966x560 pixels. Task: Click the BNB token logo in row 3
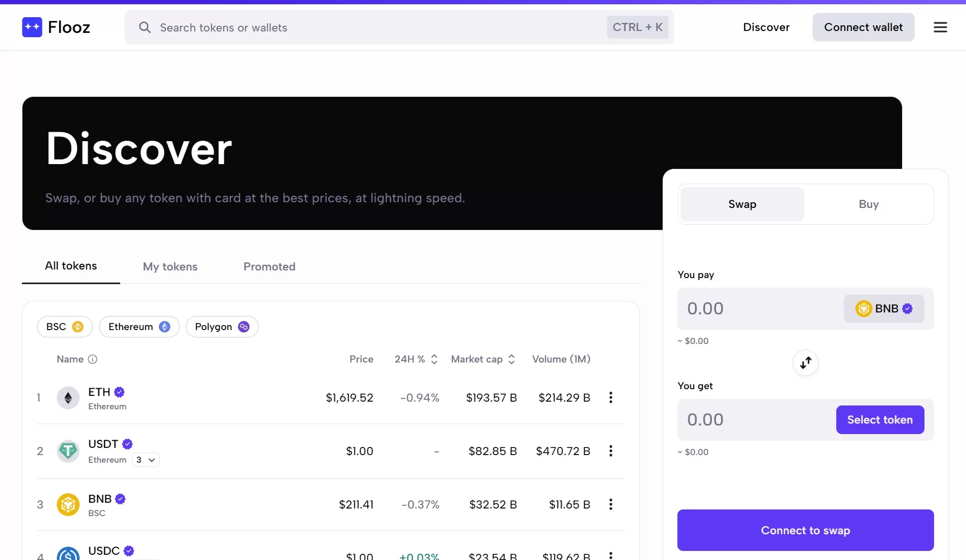point(68,505)
